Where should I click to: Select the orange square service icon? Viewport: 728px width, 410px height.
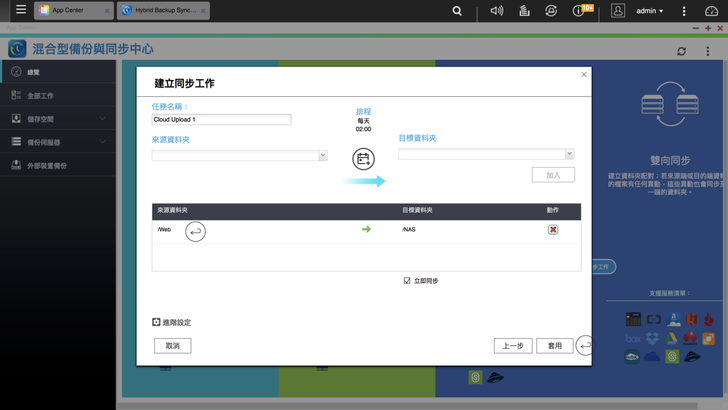pyautogui.click(x=708, y=338)
